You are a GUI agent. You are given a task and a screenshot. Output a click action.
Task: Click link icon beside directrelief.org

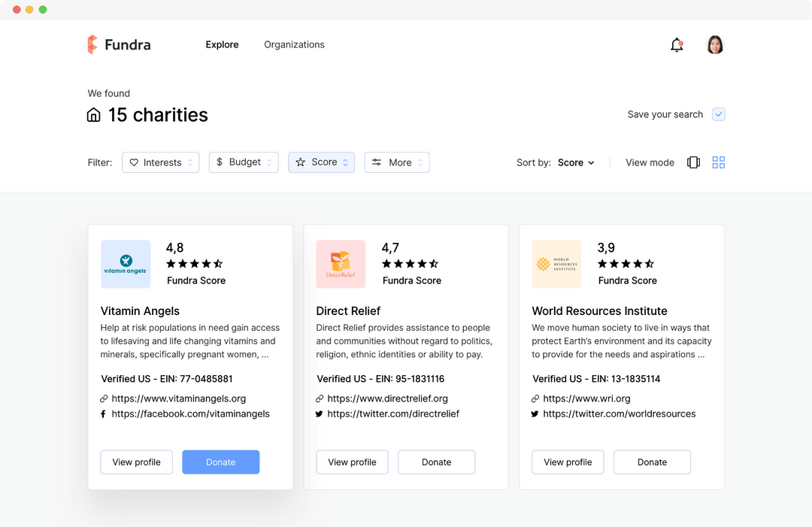coord(320,398)
